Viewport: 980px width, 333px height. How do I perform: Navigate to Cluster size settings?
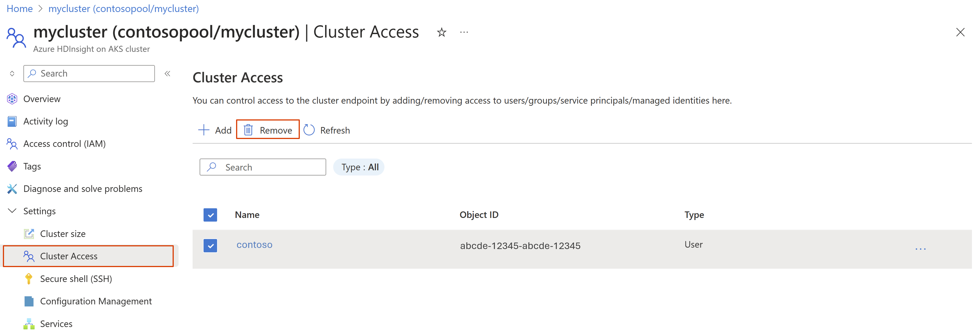[62, 233]
